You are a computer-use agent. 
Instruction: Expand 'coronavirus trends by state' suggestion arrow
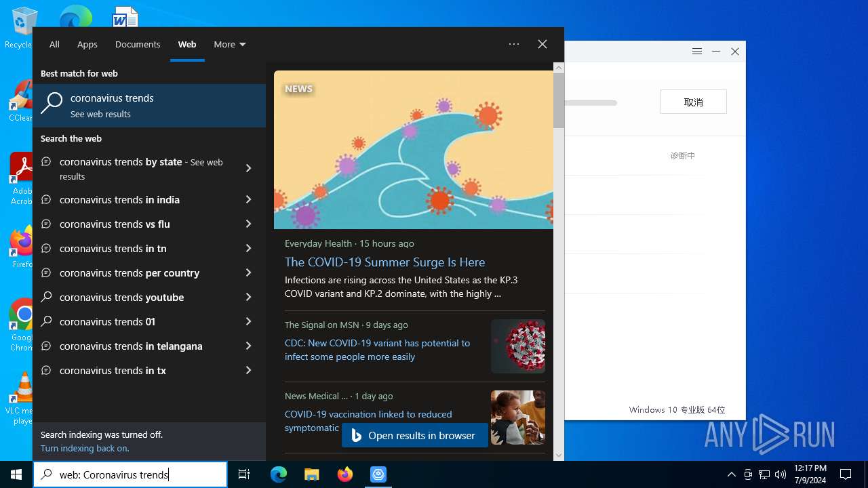point(248,168)
